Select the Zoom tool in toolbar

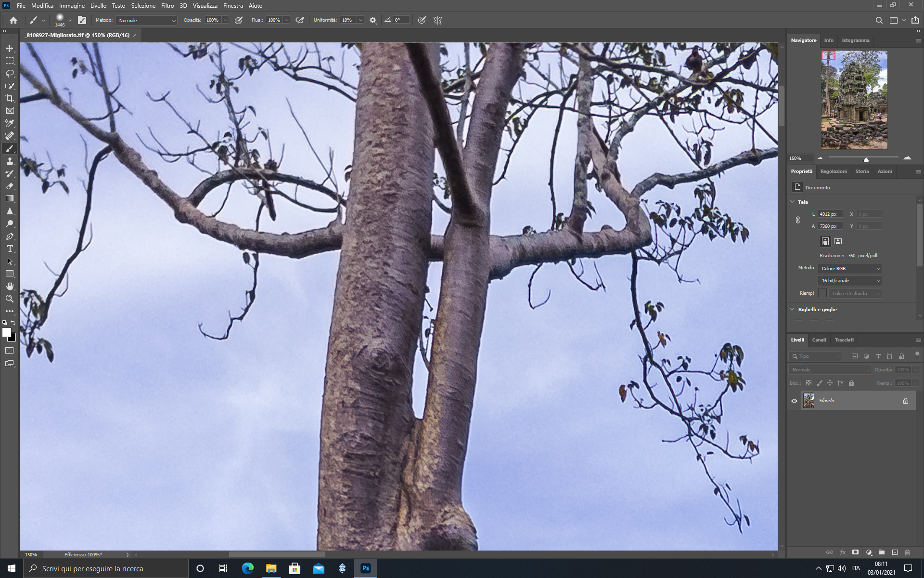click(x=10, y=299)
